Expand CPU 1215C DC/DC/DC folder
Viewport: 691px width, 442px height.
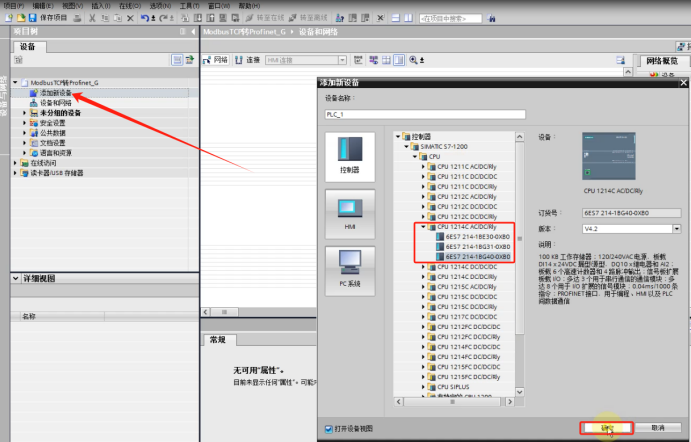(423, 297)
